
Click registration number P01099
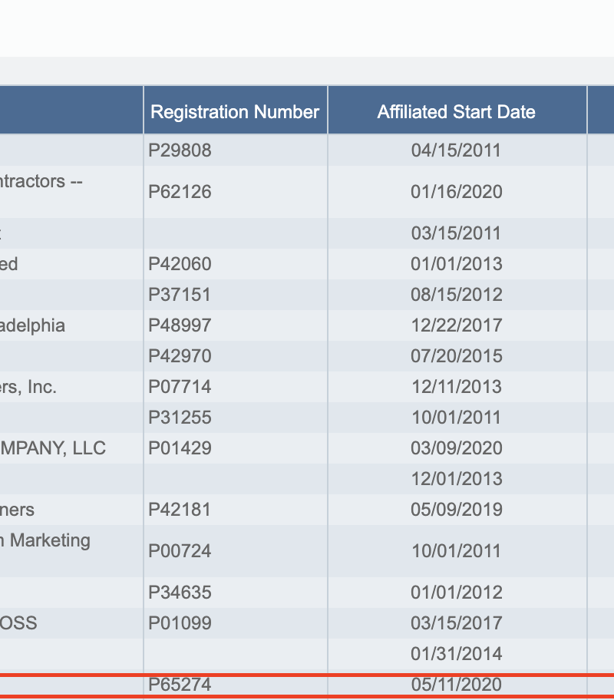click(180, 623)
